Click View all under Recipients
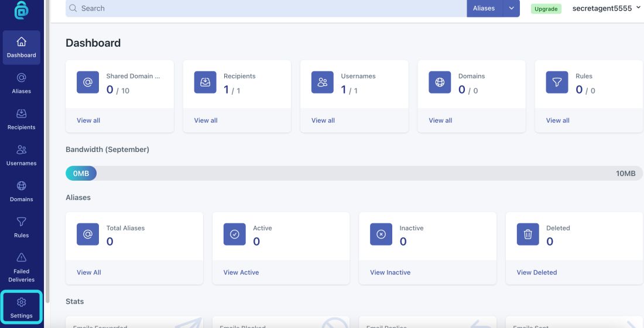Image resolution: width=644 pixels, height=328 pixels. tap(205, 120)
